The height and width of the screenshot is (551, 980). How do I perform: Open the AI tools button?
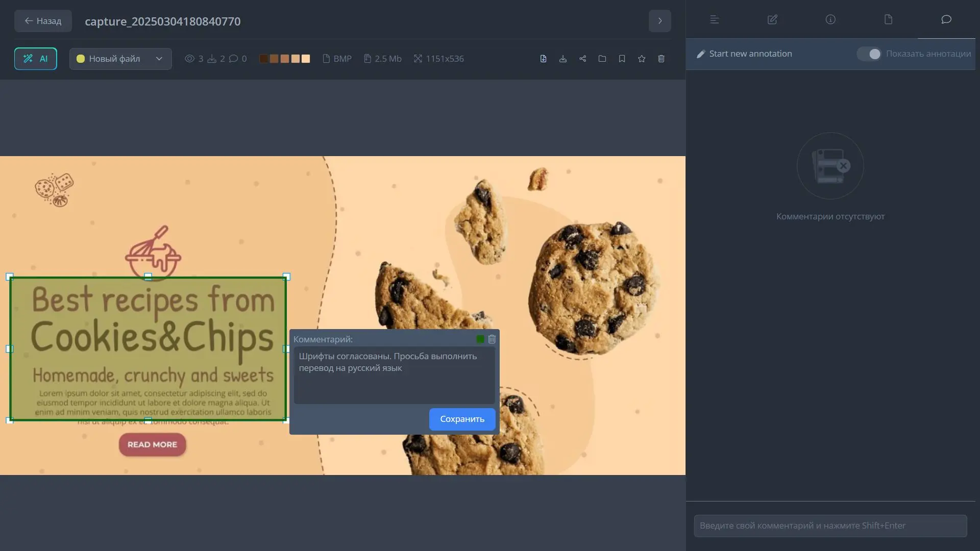35,59
